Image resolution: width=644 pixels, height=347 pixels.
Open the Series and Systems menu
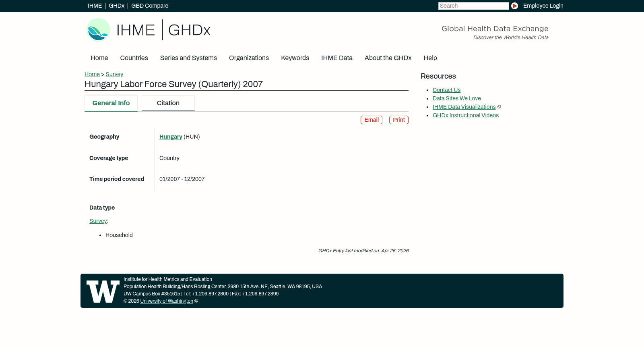[188, 58]
